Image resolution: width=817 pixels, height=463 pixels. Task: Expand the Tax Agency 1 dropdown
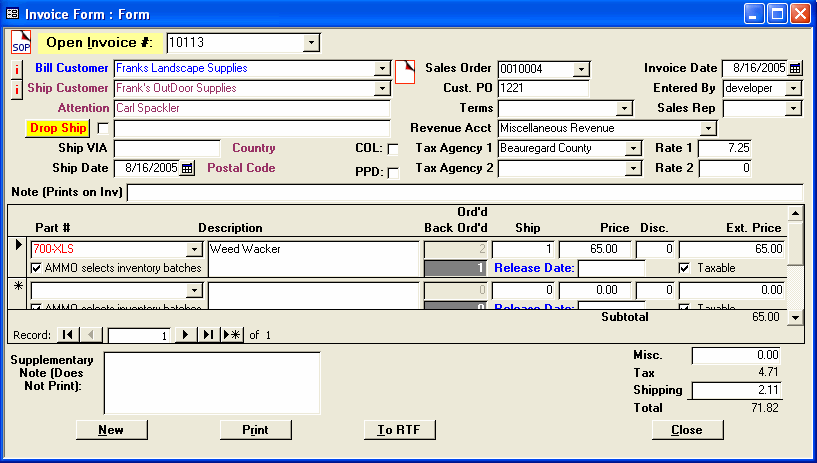(x=633, y=148)
